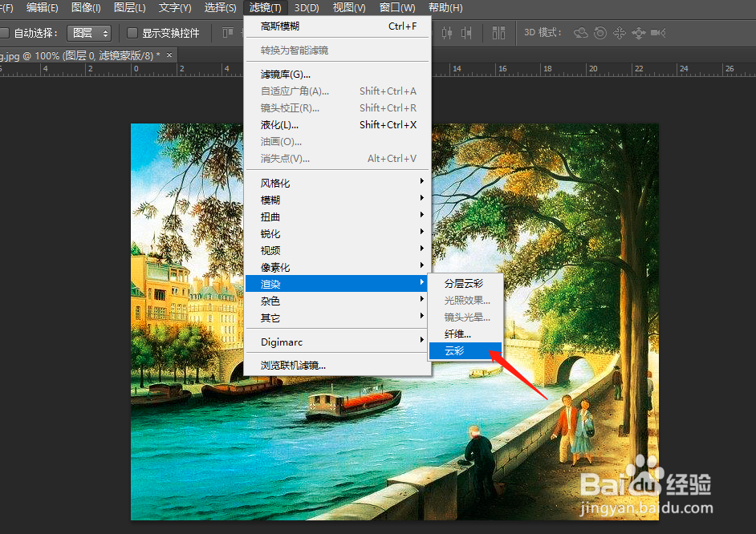The height and width of the screenshot is (534, 756).
Task: Open the 编辑(E) menu
Action: tap(43, 8)
